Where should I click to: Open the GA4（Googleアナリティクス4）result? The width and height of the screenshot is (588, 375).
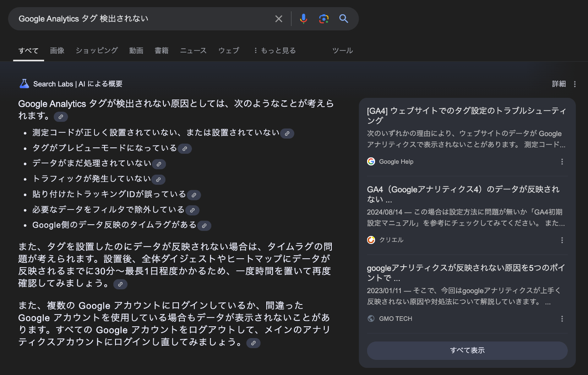click(x=463, y=194)
